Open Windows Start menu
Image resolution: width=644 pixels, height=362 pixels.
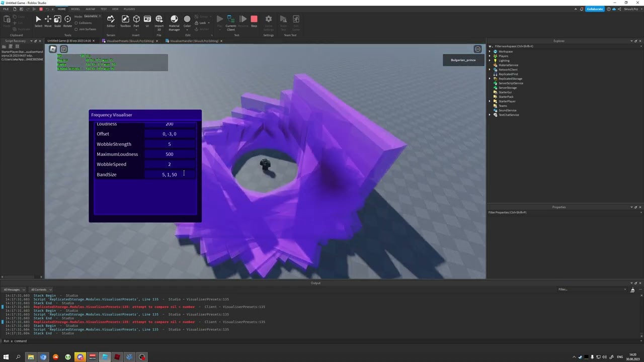tap(6, 357)
